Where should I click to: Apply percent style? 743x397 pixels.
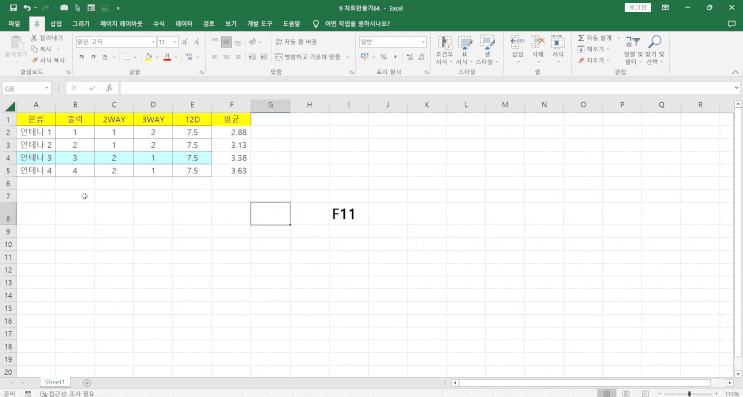(383, 57)
